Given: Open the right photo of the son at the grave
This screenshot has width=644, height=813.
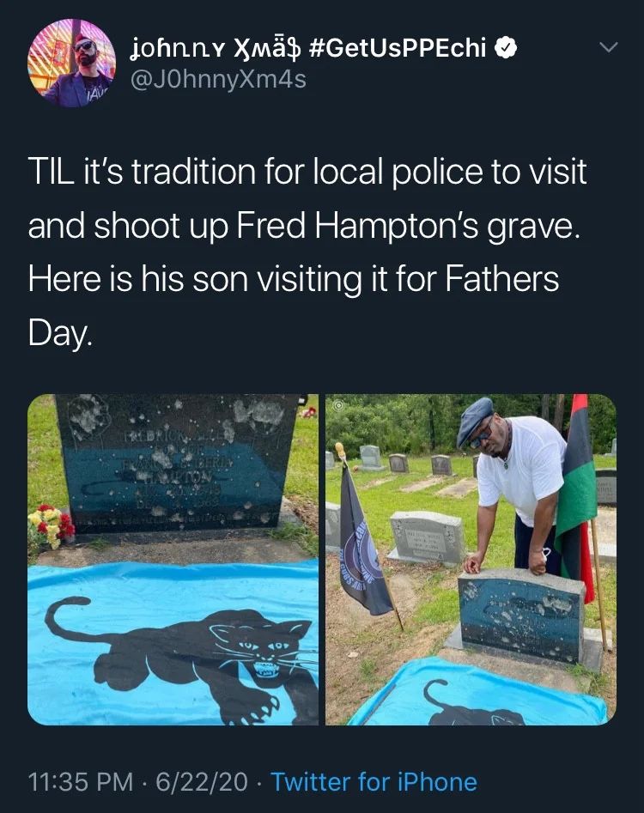Looking at the screenshot, I should (471, 560).
